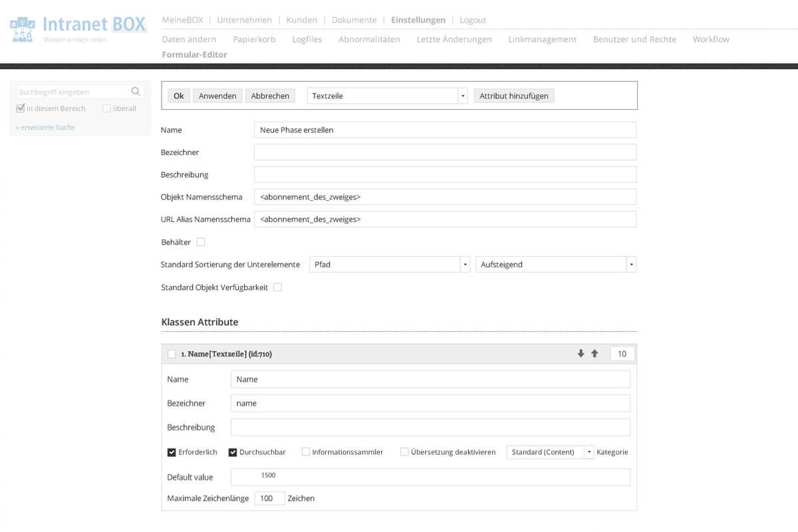The height and width of the screenshot is (532, 798).
Task: Uncheck the Erforderlich checkbox
Action: click(x=172, y=452)
